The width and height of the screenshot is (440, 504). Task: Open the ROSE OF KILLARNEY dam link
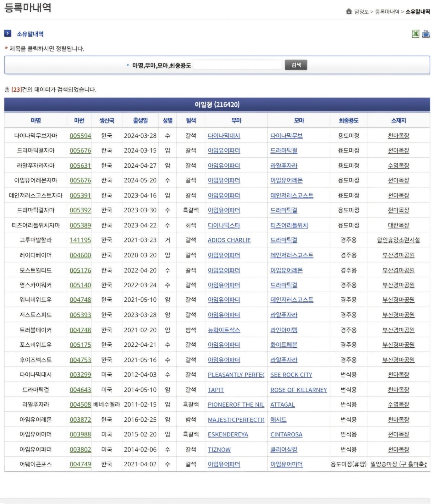point(298,390)
